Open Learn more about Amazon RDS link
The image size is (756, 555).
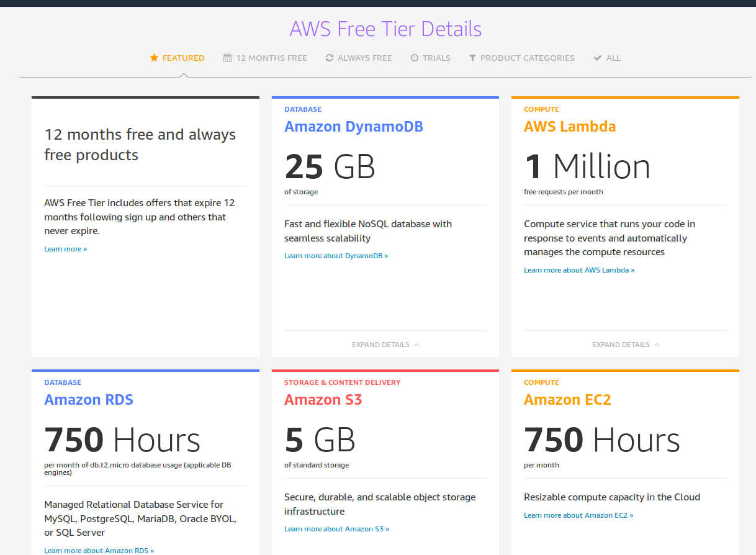99,551
